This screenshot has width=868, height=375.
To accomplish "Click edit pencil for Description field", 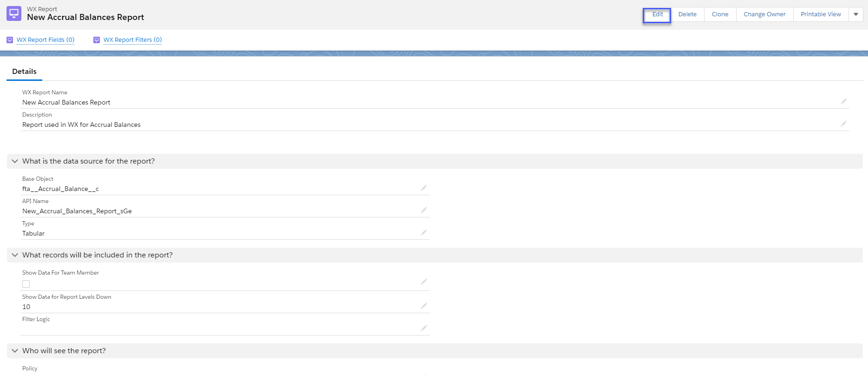I will (844, 124).
